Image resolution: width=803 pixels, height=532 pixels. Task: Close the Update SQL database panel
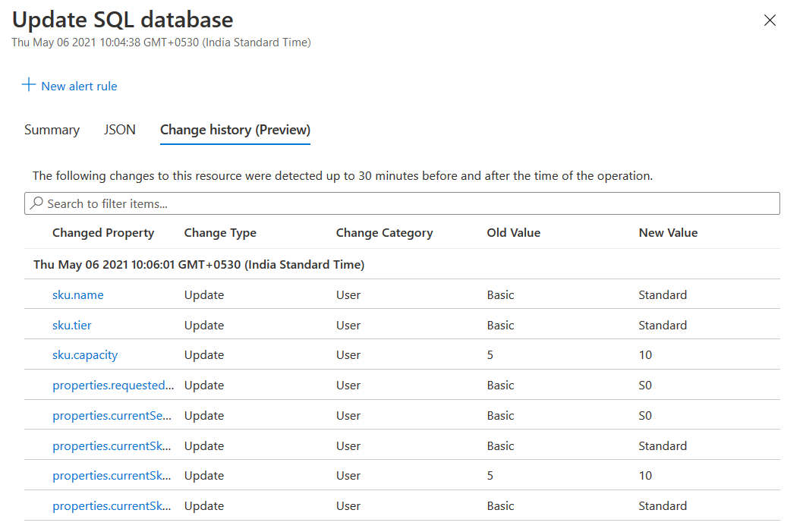tap(770, 20)
